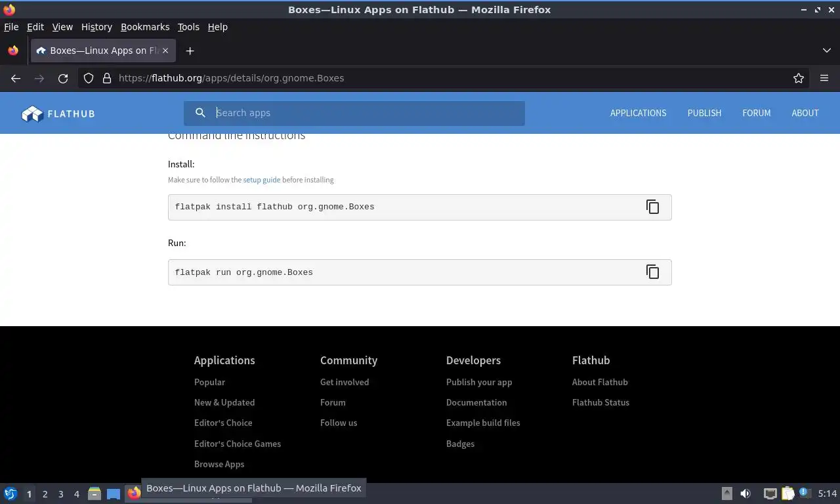The height and width of the screenshot is (504, 840).
Task: Open the Example build files link
Action: click(483, 423)
